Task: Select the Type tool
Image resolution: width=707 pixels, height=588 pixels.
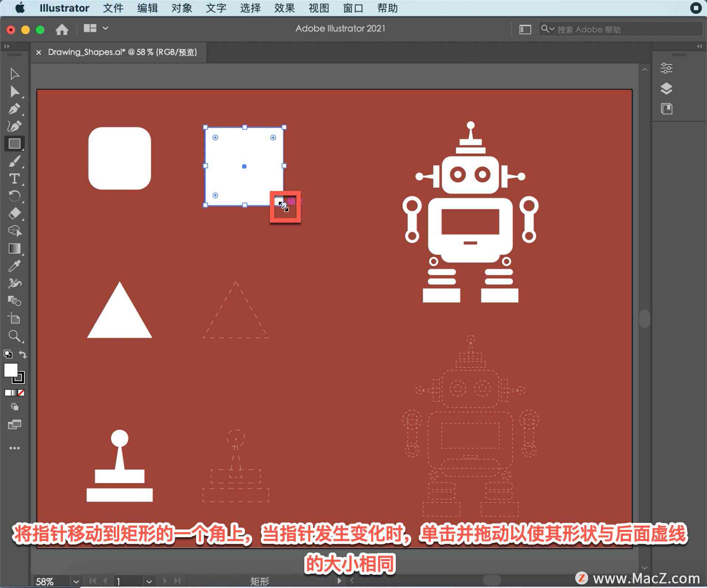Action: pos(13,181)
